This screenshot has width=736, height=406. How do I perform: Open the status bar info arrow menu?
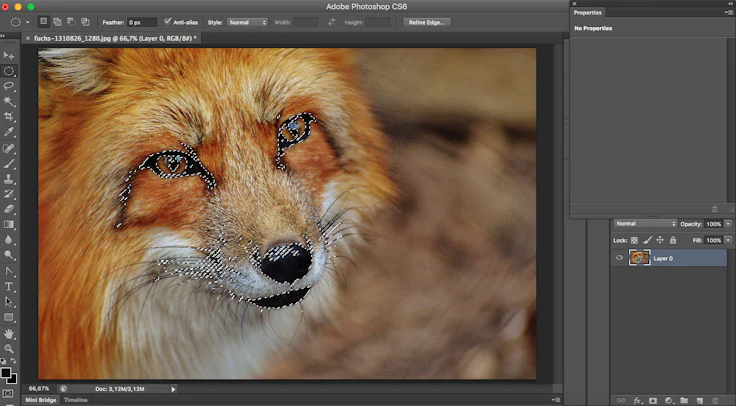pyautogui.click(x=173, y=389)
